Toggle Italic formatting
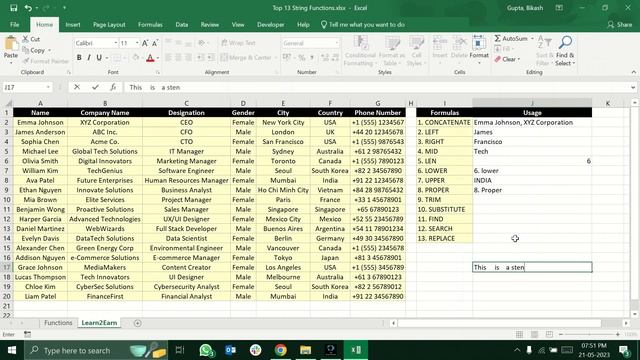This screenshot has width=640, height=360. click(89, 58)
